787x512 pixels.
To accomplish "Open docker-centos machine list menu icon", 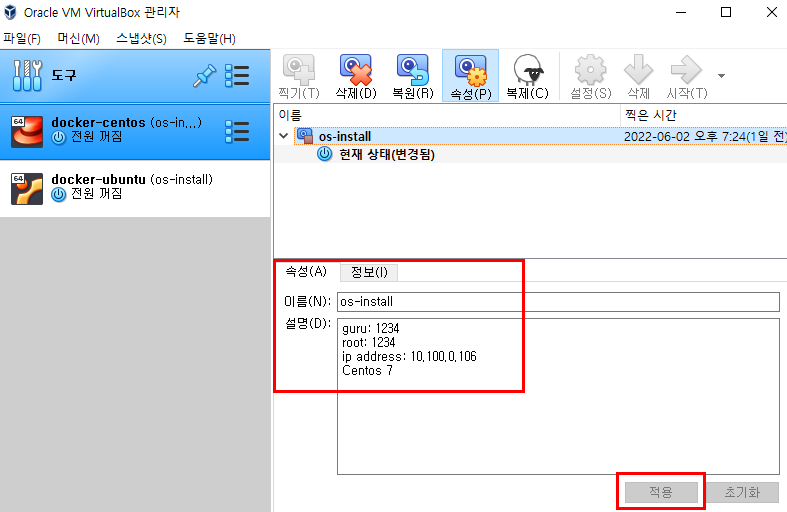I will point(237,132).
